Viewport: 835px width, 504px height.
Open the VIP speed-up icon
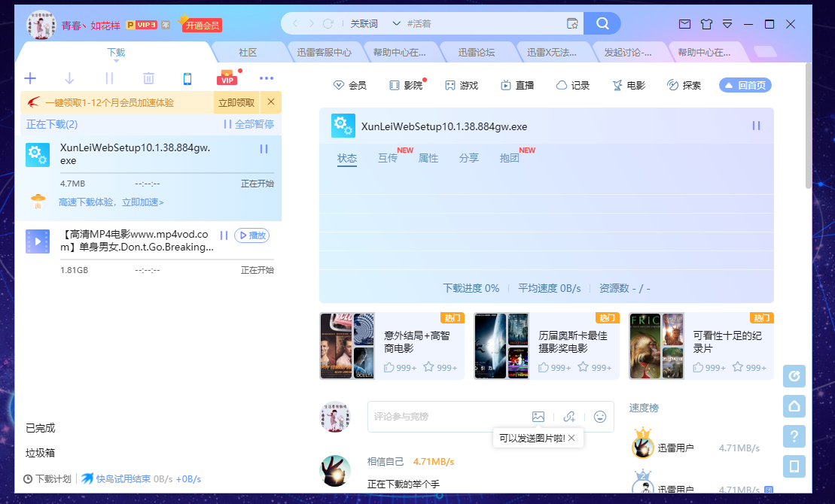(226, 77)
